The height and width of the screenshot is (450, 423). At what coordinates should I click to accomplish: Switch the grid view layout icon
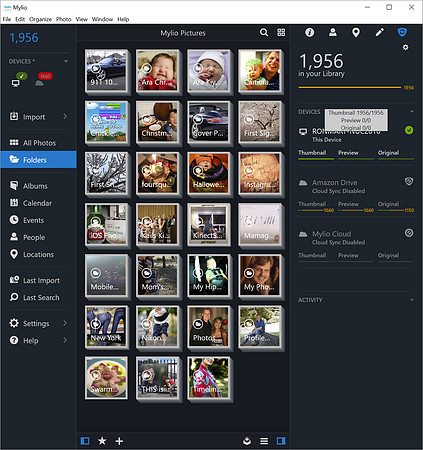pyautogui.click(x=281, y=32)
